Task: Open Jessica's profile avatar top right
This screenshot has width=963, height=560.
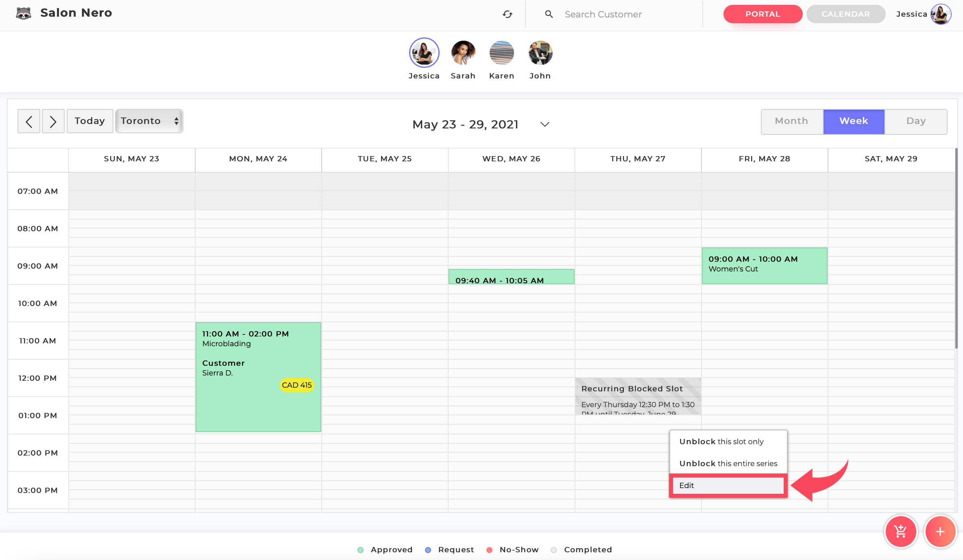Action: [940, 14]
